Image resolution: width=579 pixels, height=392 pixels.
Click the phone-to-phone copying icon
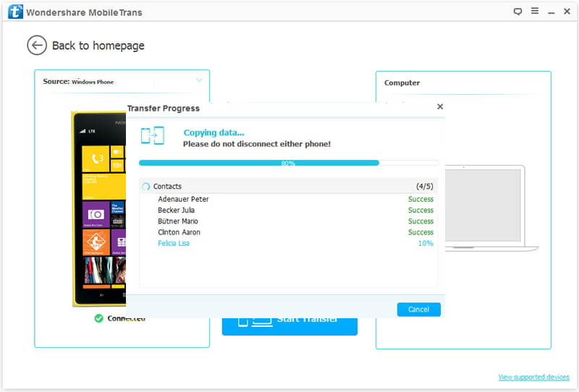click(x=152, y=136)
